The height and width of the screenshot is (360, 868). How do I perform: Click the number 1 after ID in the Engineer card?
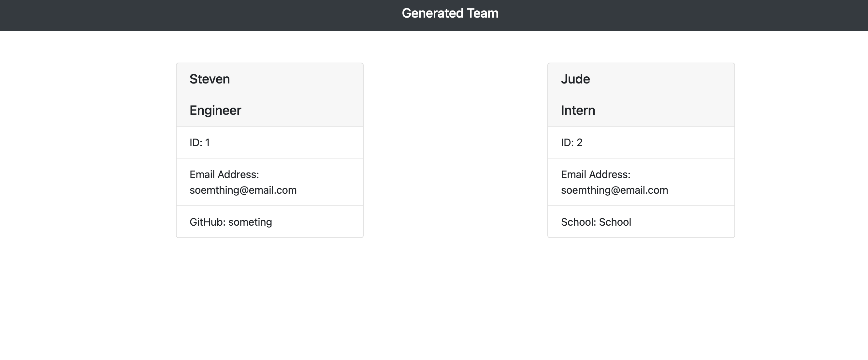(208, 142)
